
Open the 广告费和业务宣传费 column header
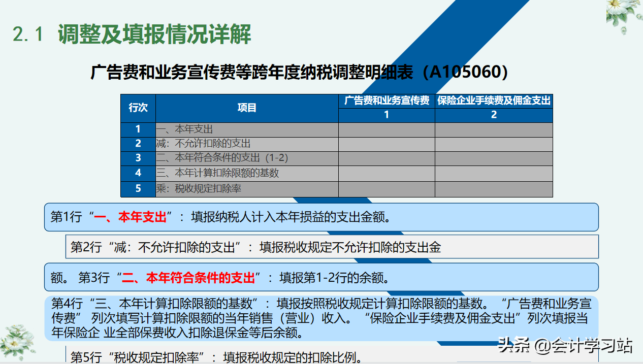tap(386, 101)
